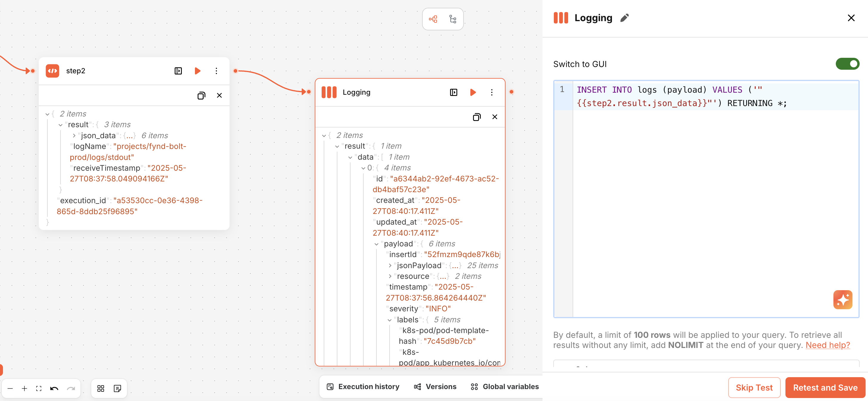Viewport: 868px width, 401px height.
Task: Zoom out of the canvas
Action: point(10,388)
